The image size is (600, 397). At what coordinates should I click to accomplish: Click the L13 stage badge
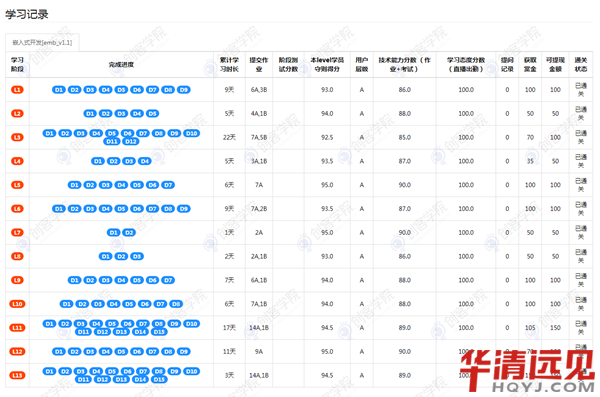pyautogui.click(x=17, y=376)
